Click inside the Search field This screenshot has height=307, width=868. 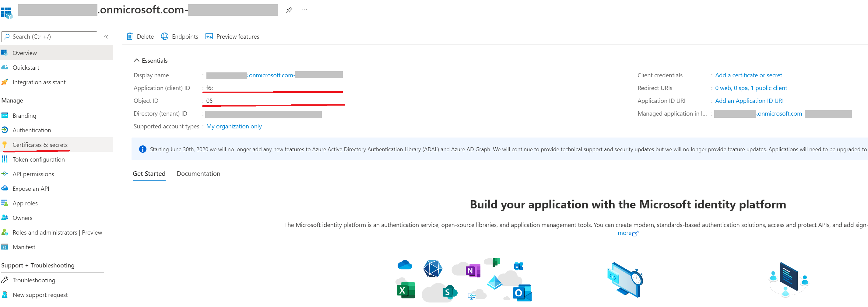(49, 36)
